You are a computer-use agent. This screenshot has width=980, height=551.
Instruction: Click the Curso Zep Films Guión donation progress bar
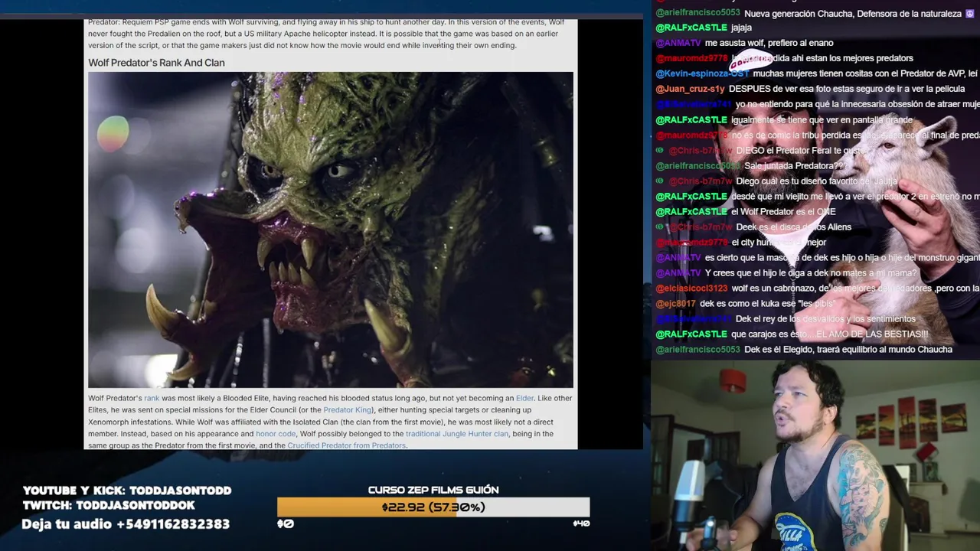433,507
